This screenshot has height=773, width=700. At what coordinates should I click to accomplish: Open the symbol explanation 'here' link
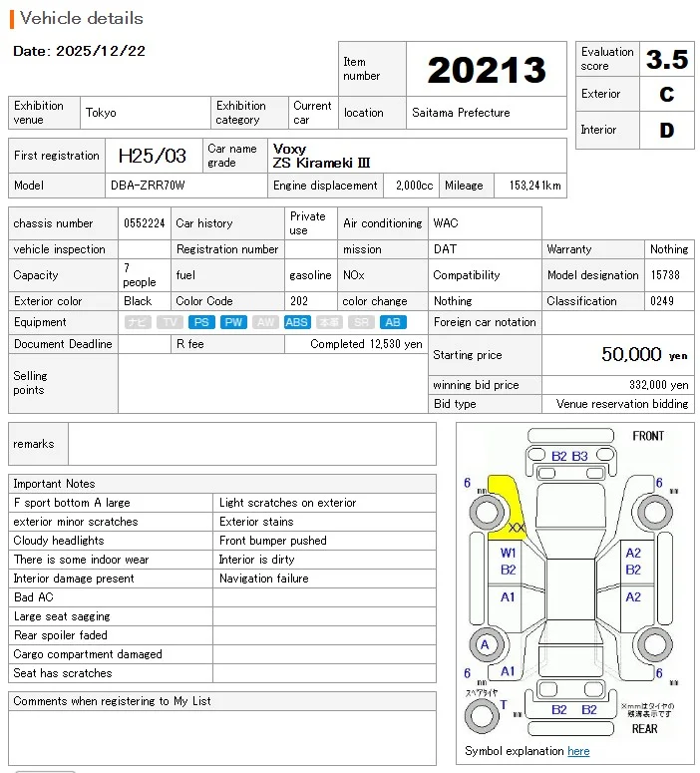[578, 751]
